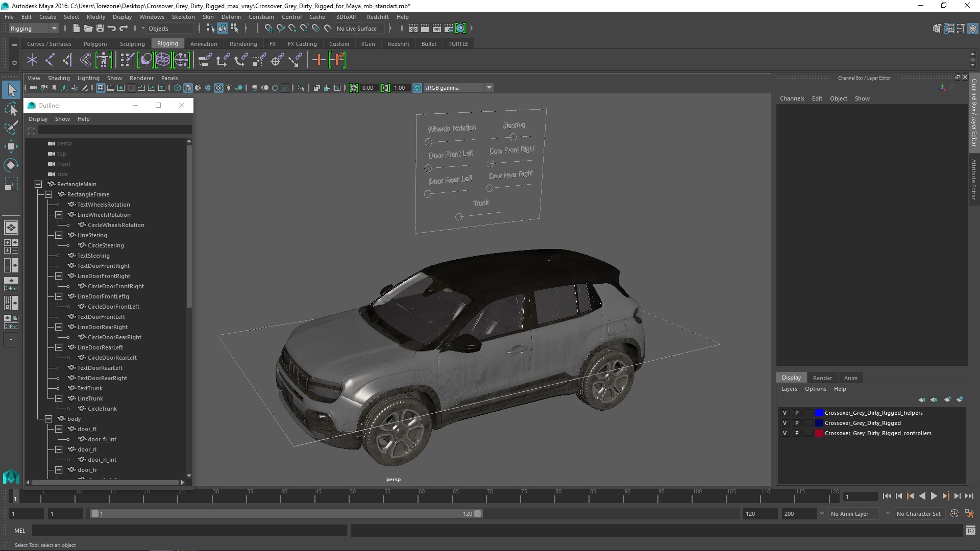Click the Create Locator shelf icon
The width and height of the screenshot is (980, 551).
point(32,60)
